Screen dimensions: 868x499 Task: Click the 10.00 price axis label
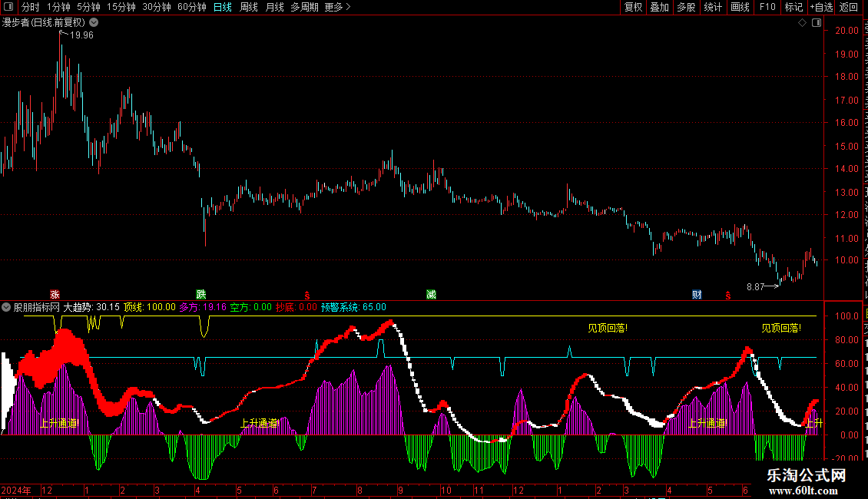pos(847,260)
